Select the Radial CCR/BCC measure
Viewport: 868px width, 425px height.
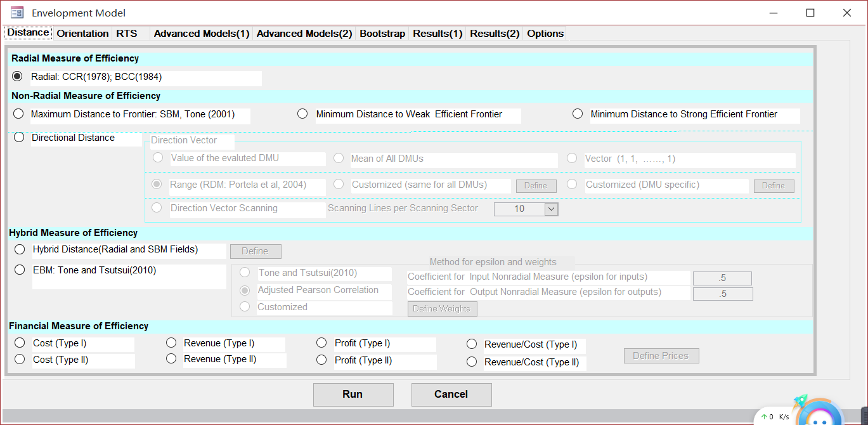18,77
